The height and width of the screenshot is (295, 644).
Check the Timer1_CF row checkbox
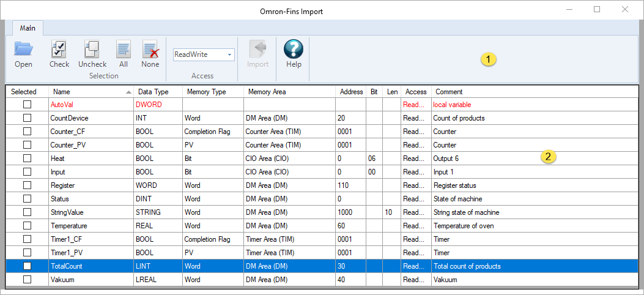click(x=27, y=239)
